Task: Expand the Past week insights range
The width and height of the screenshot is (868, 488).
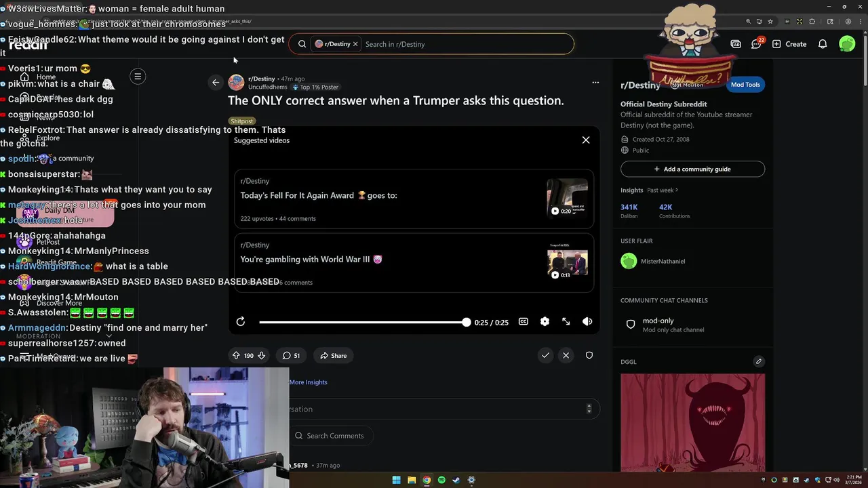Action: coord(663,190)
